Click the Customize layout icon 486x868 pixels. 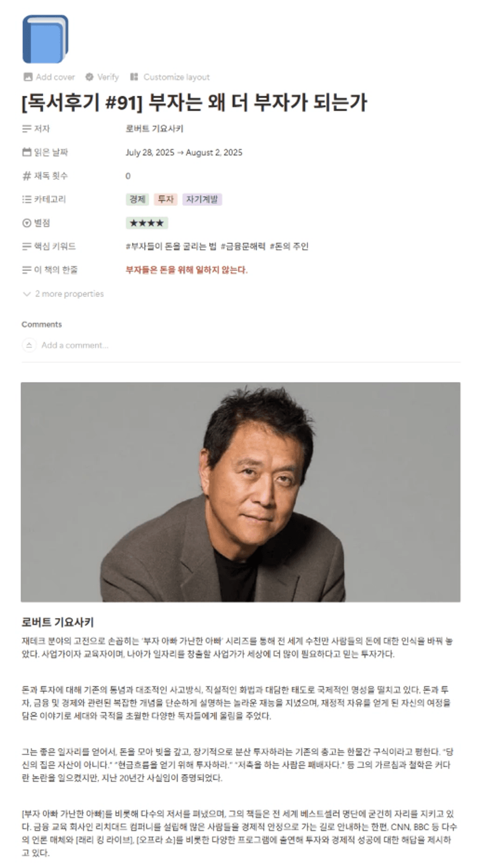(x=134, y=77)
